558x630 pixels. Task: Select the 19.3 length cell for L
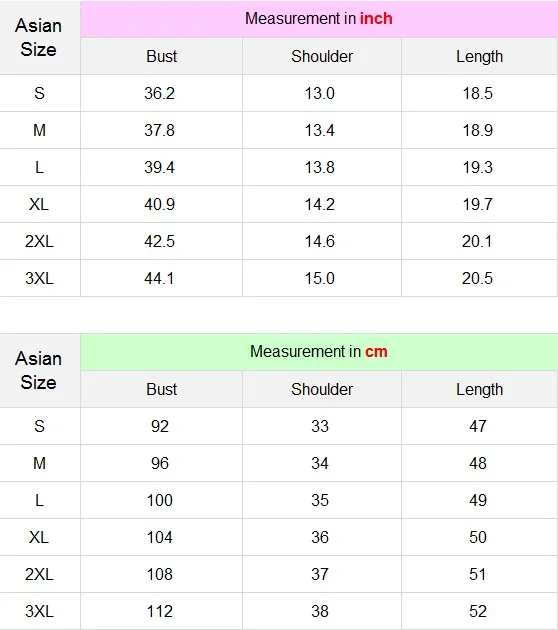pos(478,167)
